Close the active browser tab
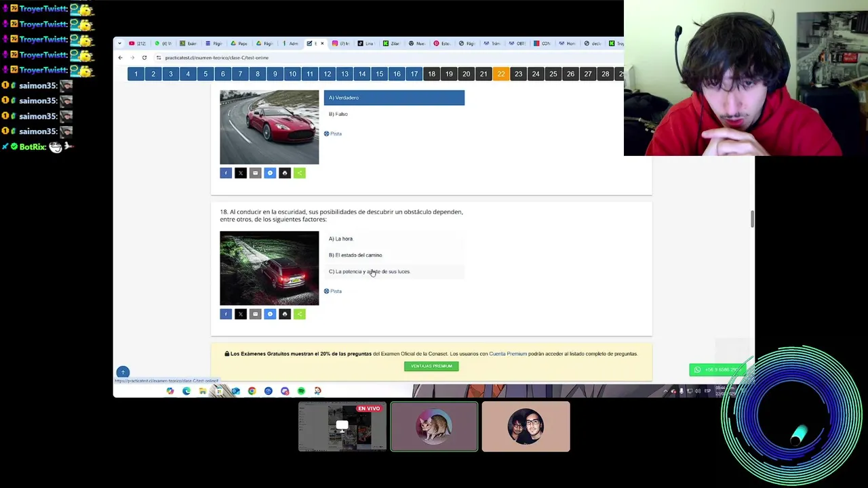This screenshot has width=868, height=488. point(322,43)
